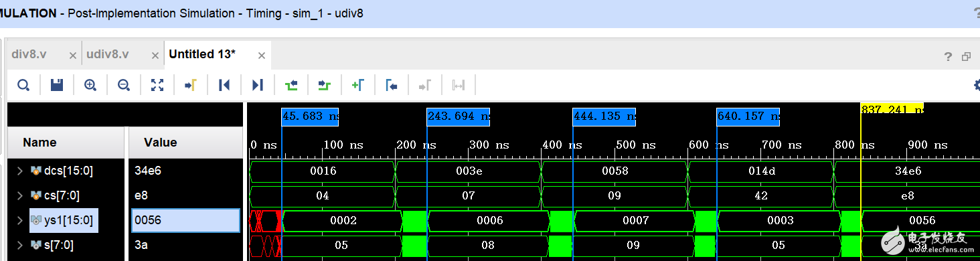Click the 0056 value field of ys1
This screenshot has width=980, height=261.
(185, 220)
